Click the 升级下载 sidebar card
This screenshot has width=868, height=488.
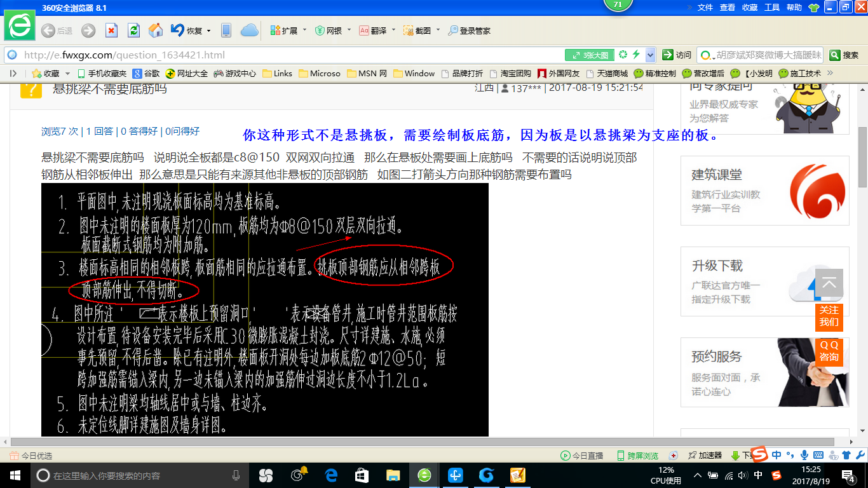click(764, 281)
